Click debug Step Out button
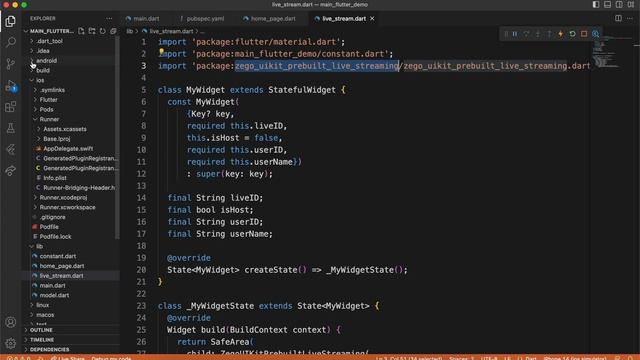640x360 pixels. point(549,34)
